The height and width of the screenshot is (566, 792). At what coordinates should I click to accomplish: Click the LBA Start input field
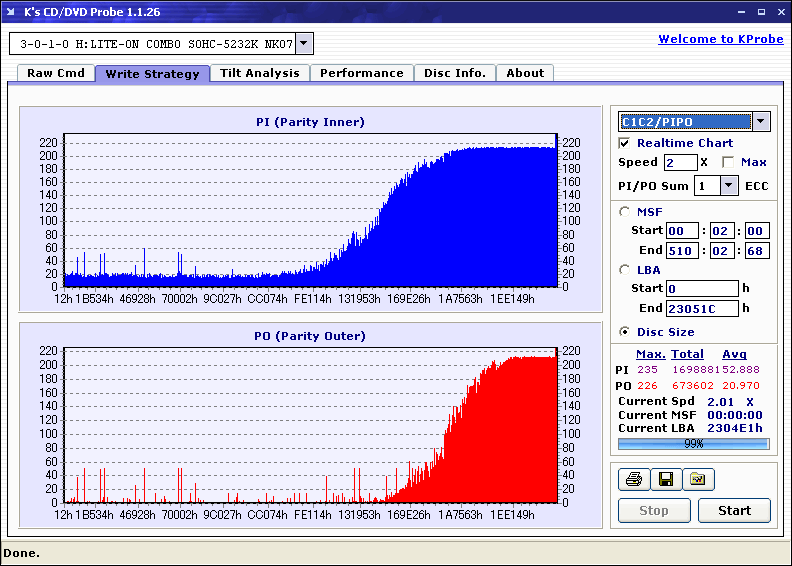(702, 288)
